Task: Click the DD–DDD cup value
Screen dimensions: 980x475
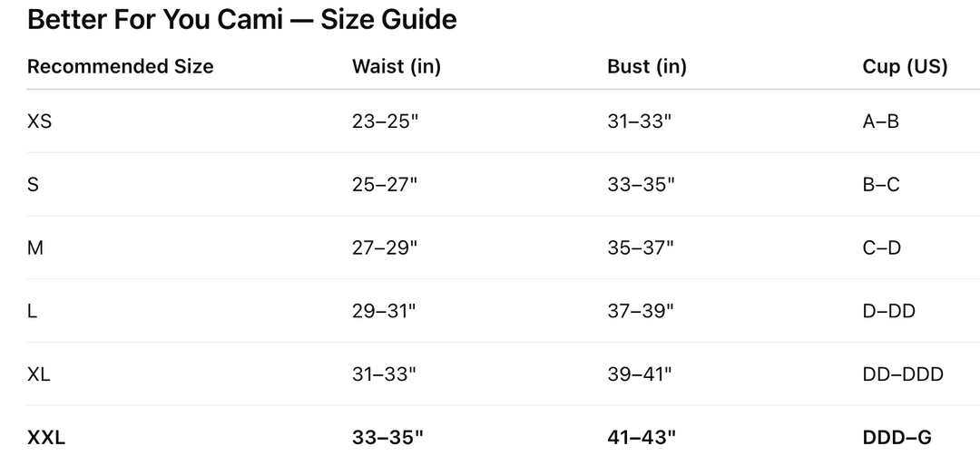Action: point(903,374)
